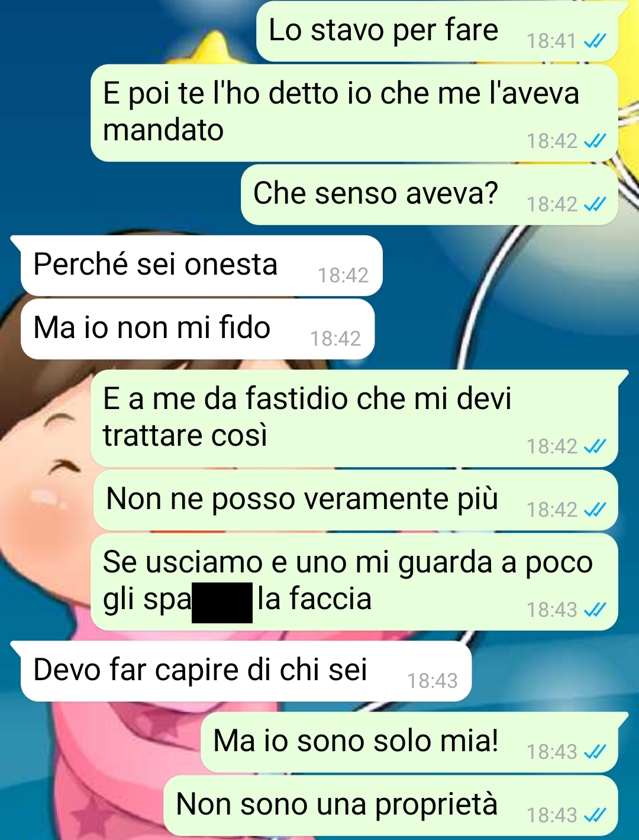Tap double ticks on 'Che senso aveva?'

tap(595, 204)
